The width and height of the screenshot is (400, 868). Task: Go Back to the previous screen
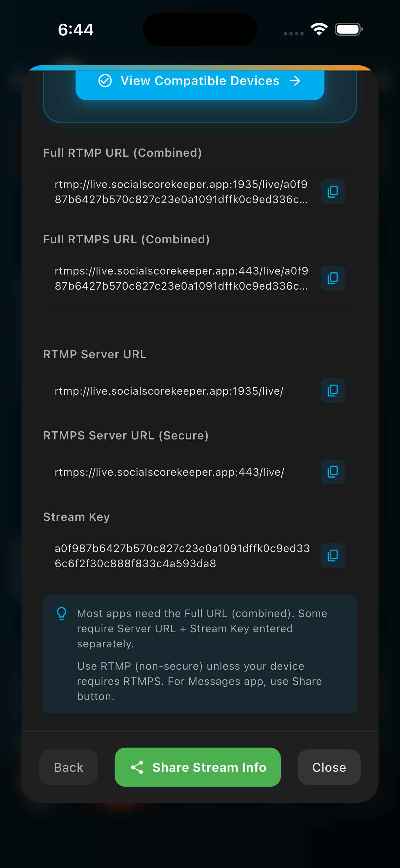tap(68, 767)
